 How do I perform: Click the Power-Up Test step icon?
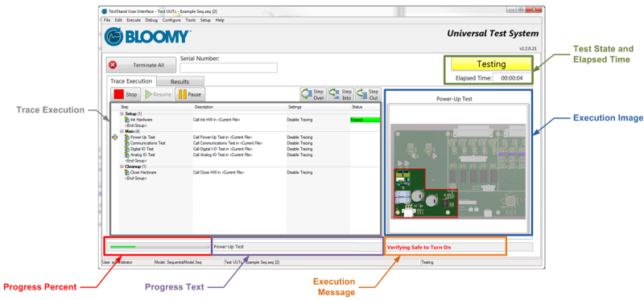point(127,137)
